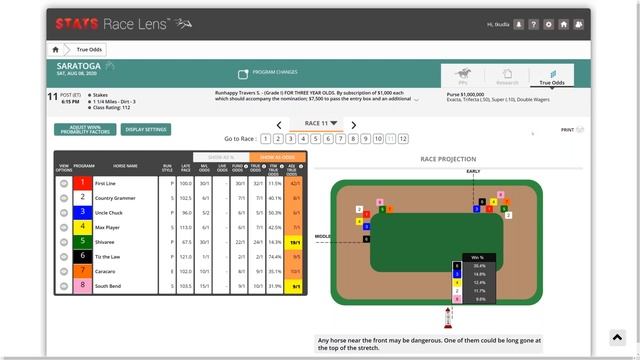This screenshot has width=640, height=360.
Task: Click green program number 5 swatch
Action: (82, 242)
